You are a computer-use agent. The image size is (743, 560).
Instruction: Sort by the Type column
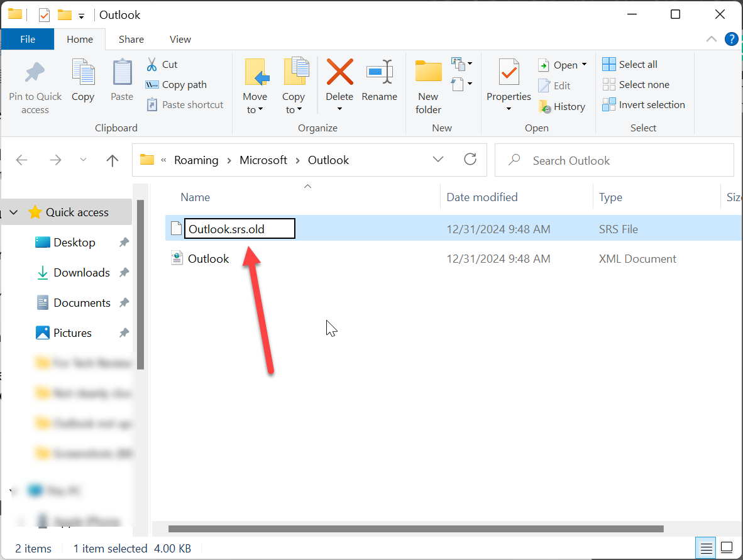(x=610, y=197)
